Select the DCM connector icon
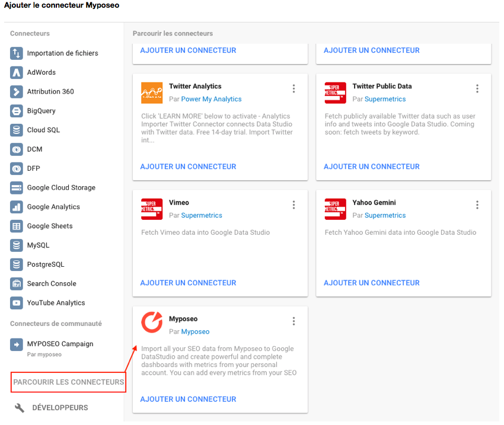 click(x=17, y=149)
